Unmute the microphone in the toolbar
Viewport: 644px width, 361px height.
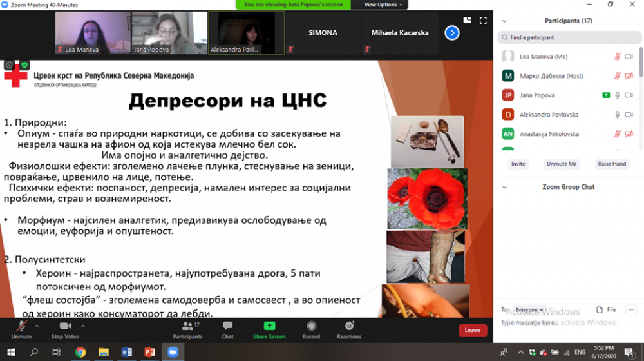coord(21,326)
